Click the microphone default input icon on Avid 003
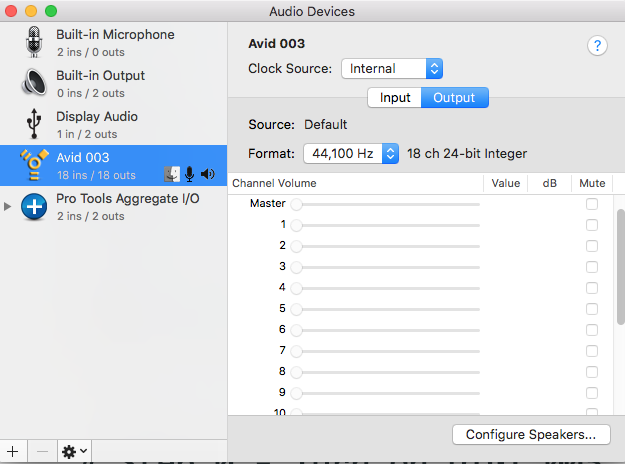This screenshot has width=625, height=464. pos(190,174)
